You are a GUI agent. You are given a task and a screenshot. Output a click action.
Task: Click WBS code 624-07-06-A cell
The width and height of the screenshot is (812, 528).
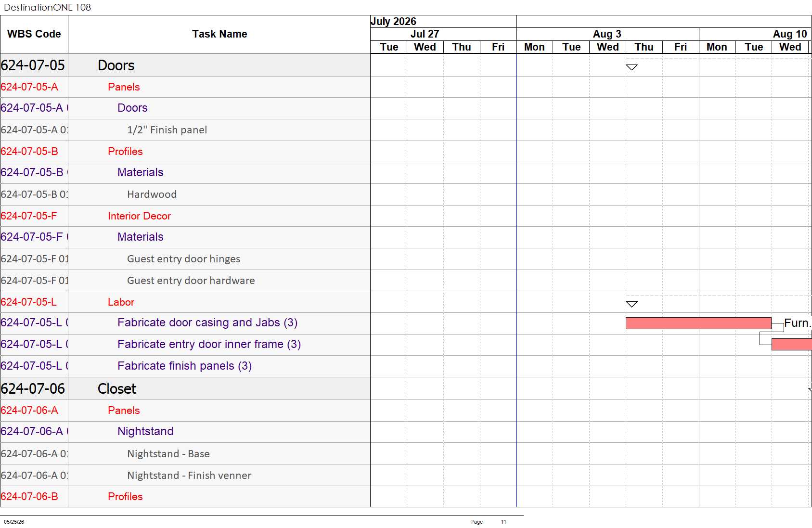click(34, 411)
